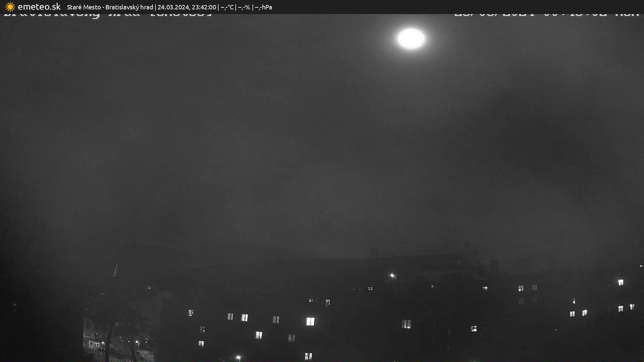
Task: Click the 24.03.2024 date in header
Action: 173,7
